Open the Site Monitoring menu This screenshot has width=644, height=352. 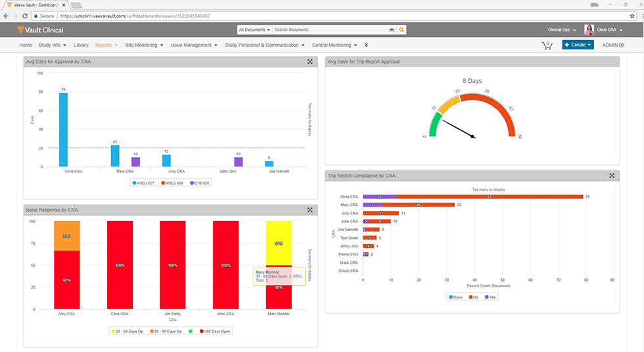click(143, 45)
